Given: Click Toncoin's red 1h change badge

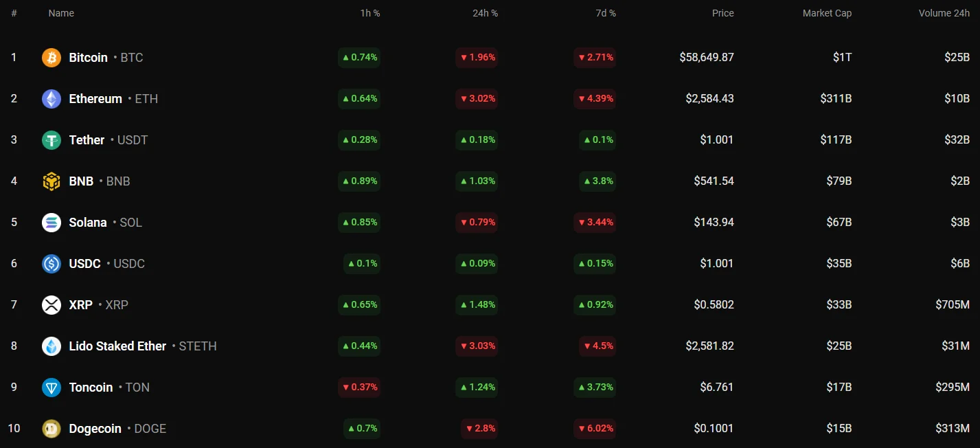Looking at the screenshot, I should point(358,388).
